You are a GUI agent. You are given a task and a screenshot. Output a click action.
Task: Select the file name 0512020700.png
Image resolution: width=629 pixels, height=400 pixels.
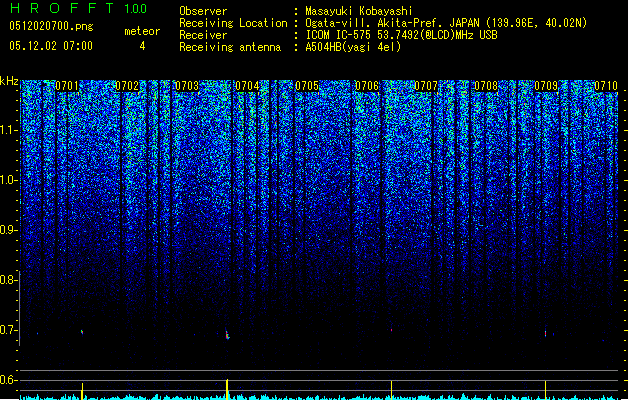(x=51, y=26)
